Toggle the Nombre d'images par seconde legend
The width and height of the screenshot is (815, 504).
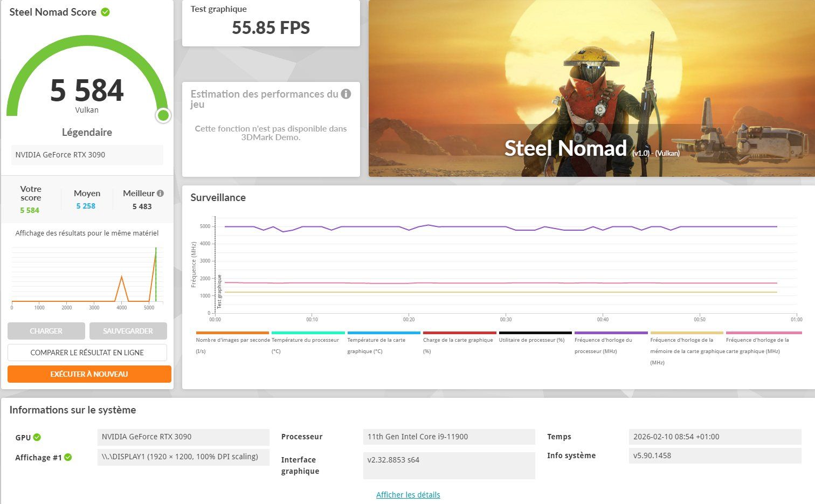pos(233,345)
